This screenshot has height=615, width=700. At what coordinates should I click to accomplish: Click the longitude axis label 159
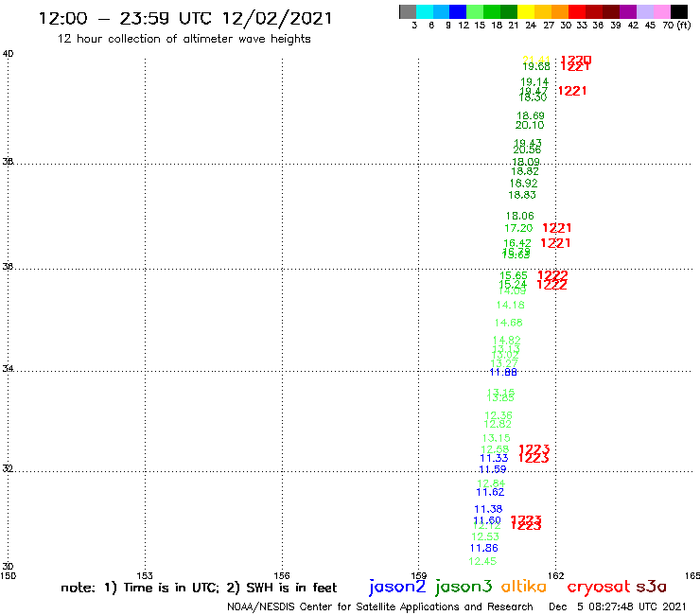pyautogui.click(x=419, y=576)
